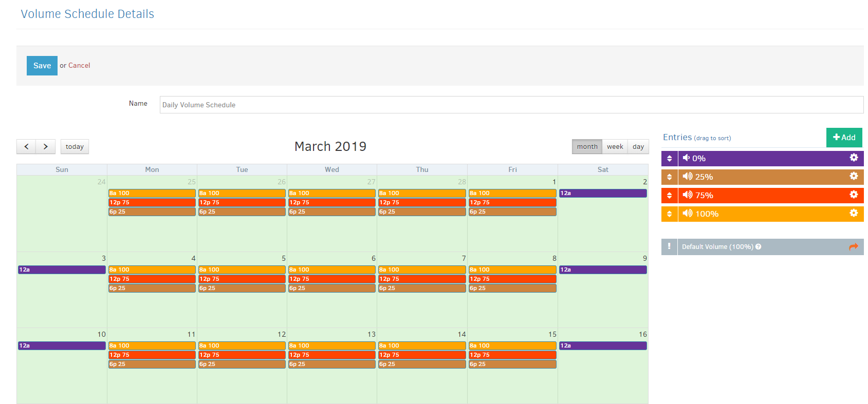Open 12a event on Sunday March 3
The height and width of the screenshot is (404, 868).
tap(62, 270)
